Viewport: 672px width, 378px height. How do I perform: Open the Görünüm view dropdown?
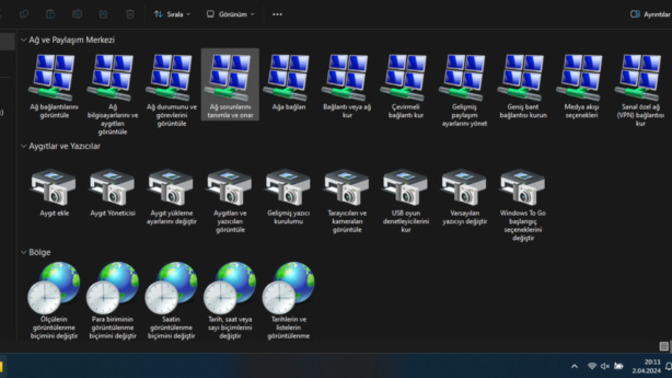click(x=231, y=14)
